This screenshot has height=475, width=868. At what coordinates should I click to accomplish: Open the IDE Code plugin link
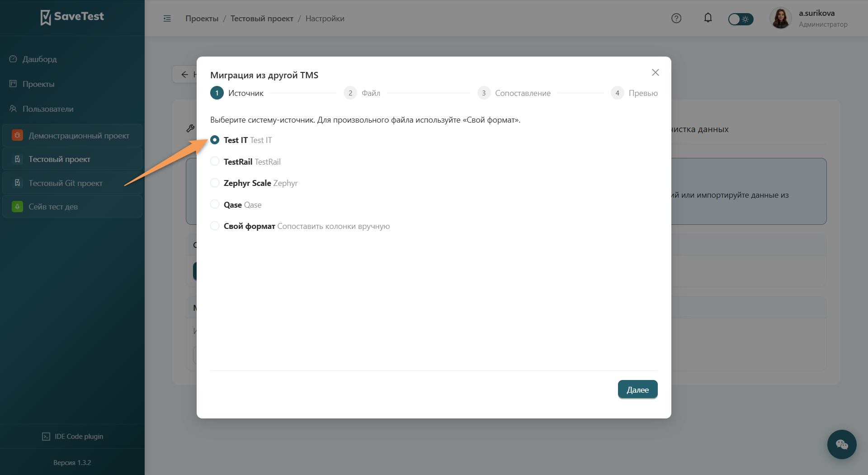coord(72,437)
